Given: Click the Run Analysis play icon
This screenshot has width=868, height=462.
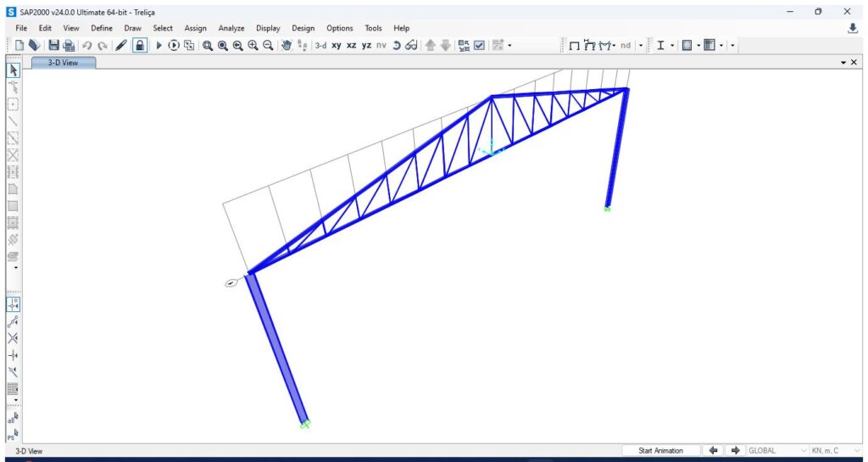Looking at the screenshot, I should 159,46.
